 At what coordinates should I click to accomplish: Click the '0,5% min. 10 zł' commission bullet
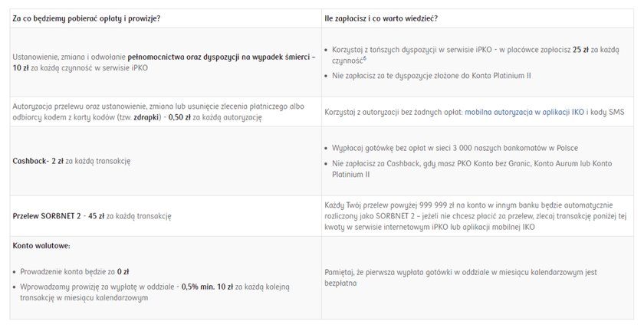(154, 292)
